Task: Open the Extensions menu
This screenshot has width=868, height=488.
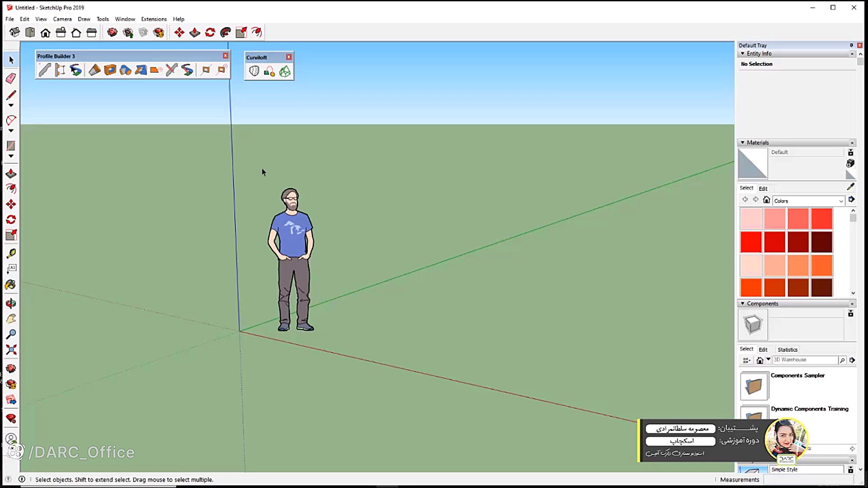Action: pyautogui.click(x=154, y=19)
